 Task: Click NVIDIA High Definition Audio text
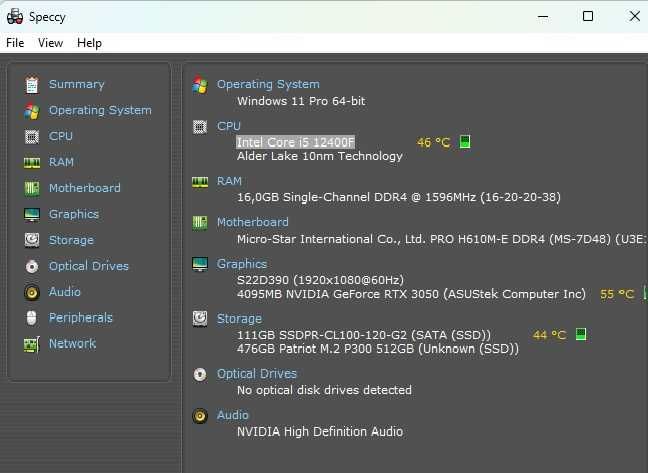click(320, 432)
